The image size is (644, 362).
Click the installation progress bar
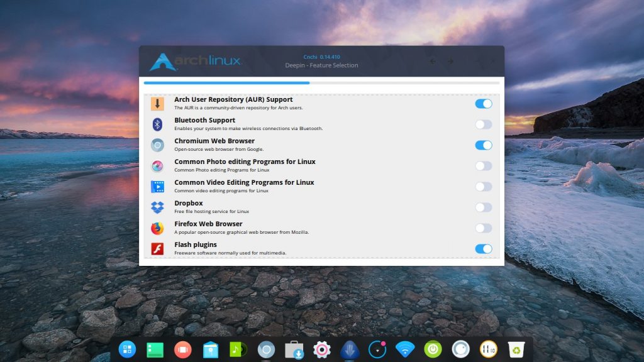[x=321, y=83]
